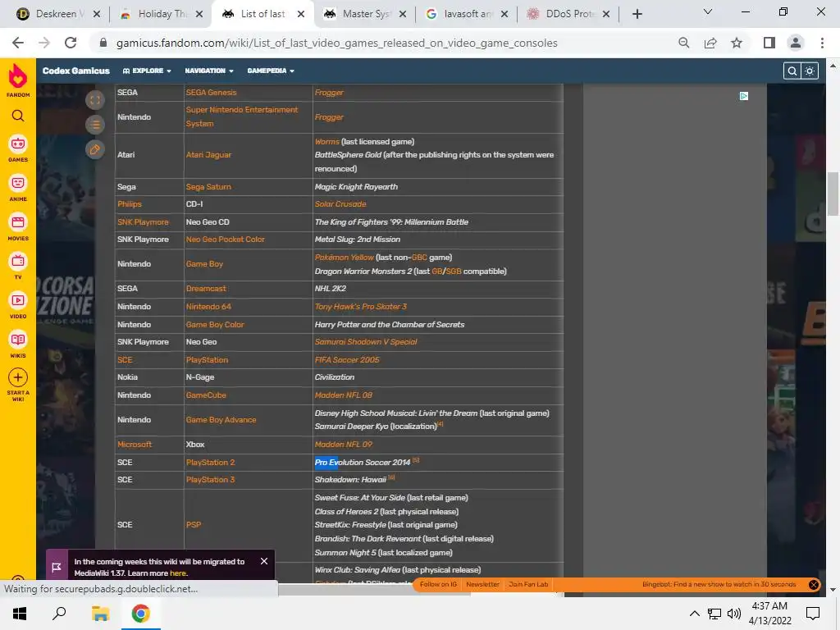The width and height of the screenshot is (840, 630).
Task: Click the wiki header search icon
Action: point(792,71)
